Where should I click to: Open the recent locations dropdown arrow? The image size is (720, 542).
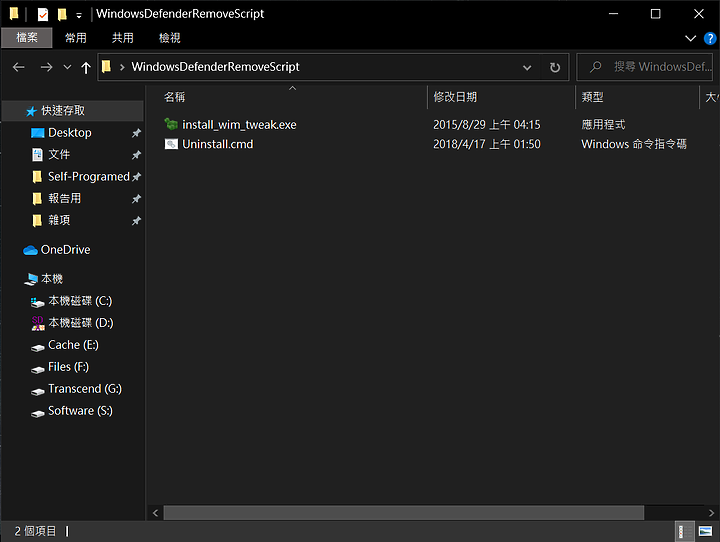pos(68,67)
